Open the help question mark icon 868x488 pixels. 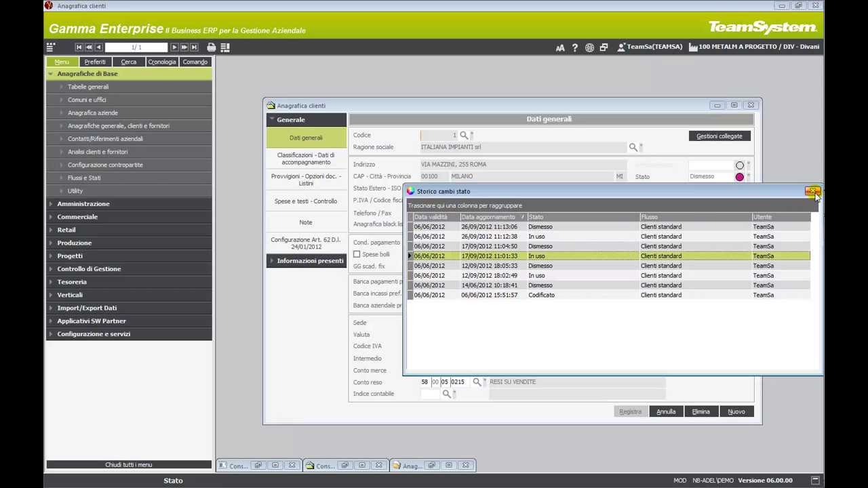click(574, 47)
